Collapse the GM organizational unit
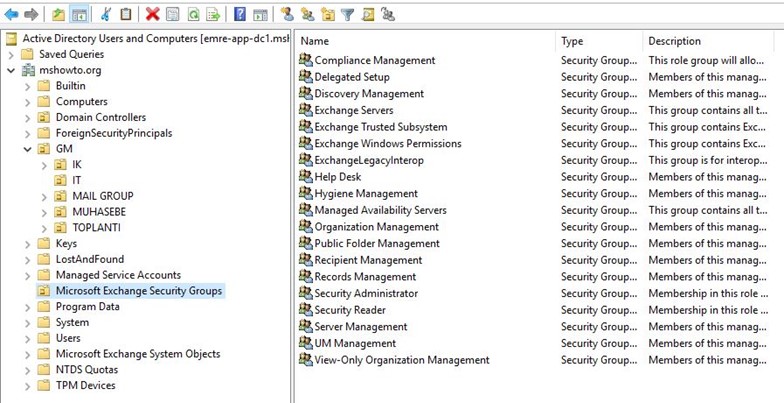Image resolution: width=784 pixels, height=403 pixels. tap(28, 149)
